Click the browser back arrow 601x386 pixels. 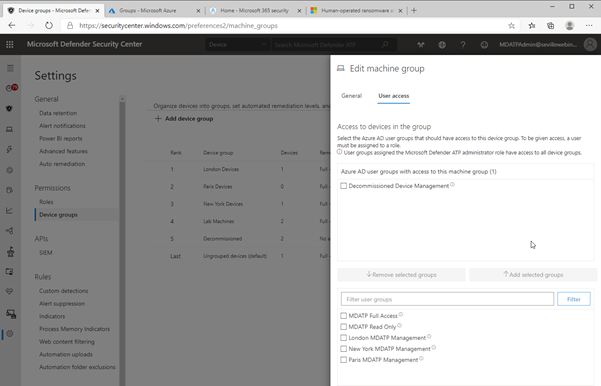click(12, 26)
